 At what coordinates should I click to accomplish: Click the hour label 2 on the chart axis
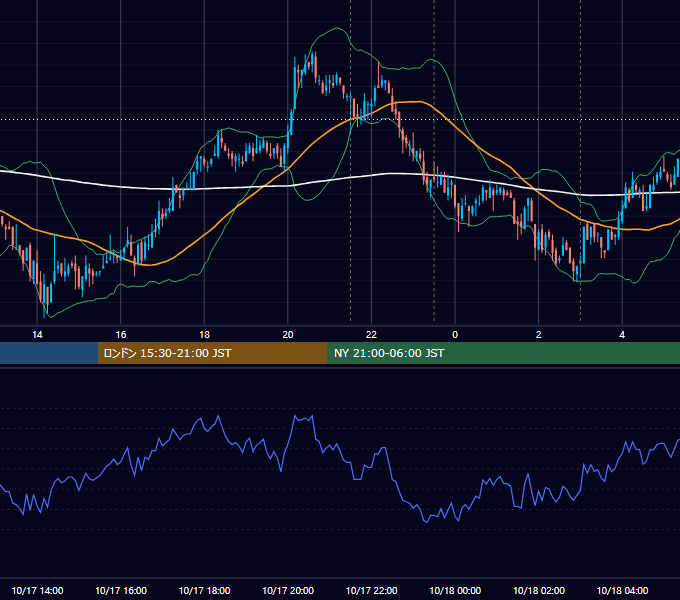point(538,335)
